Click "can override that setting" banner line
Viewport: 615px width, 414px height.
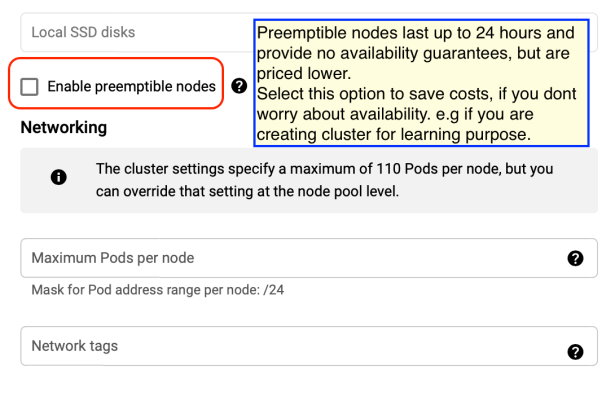point(247,189)
